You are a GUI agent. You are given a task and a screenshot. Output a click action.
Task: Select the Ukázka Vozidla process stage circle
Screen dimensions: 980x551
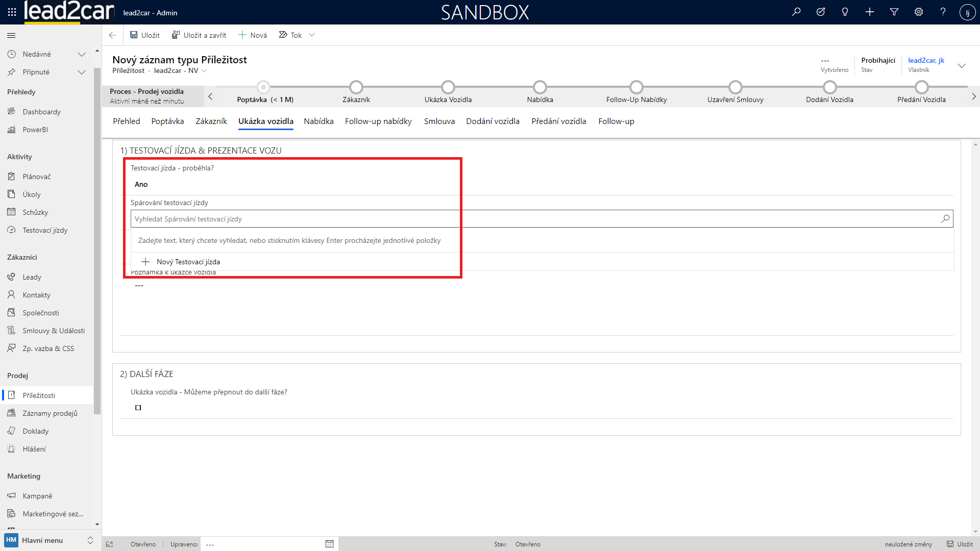pyautogui.click(x=448, y=87)
